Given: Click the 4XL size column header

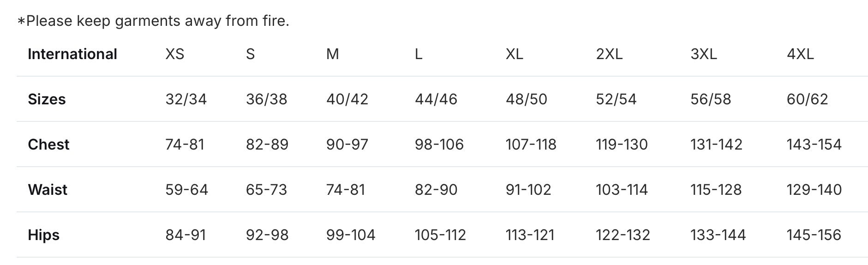Looking at the screenshot, I should click(800, 54).
